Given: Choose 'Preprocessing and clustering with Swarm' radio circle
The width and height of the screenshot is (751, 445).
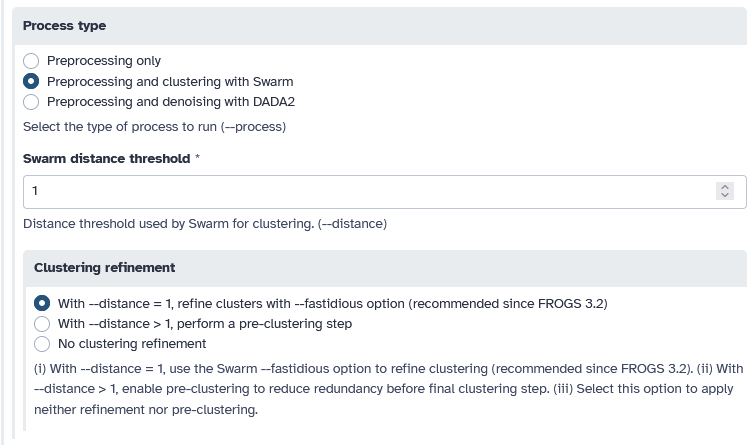Looking at the screenshot, I should [x=31, y=81].
